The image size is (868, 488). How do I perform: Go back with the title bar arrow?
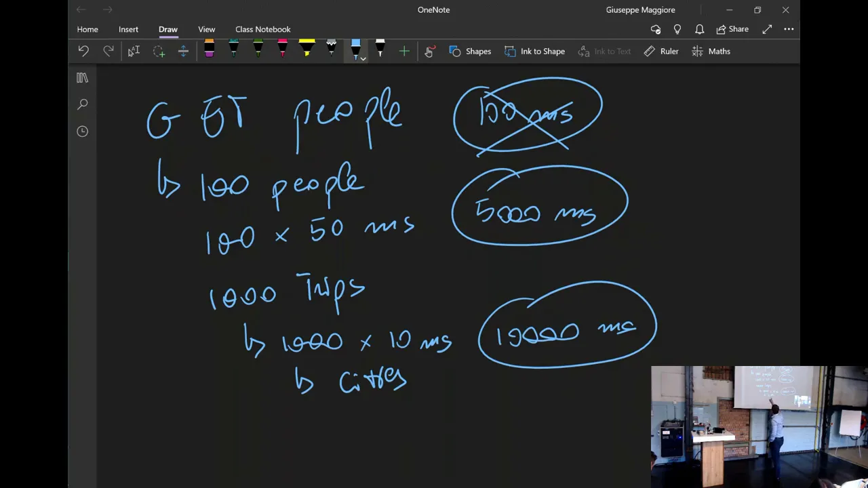[x=81, y=9]
